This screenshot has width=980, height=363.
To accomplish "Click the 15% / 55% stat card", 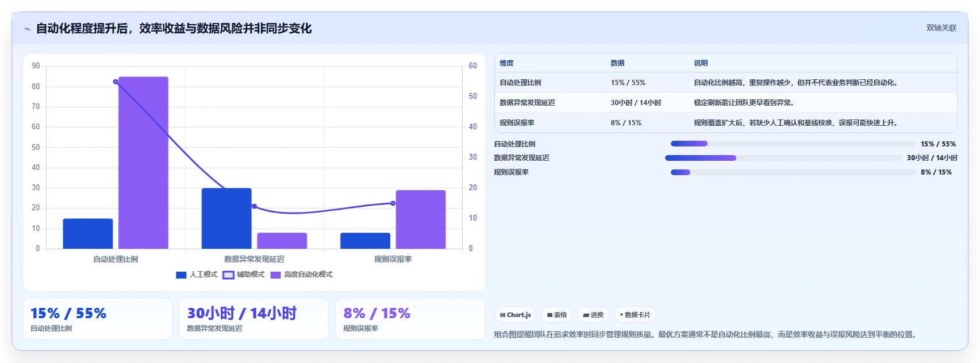I will (98, 319).
